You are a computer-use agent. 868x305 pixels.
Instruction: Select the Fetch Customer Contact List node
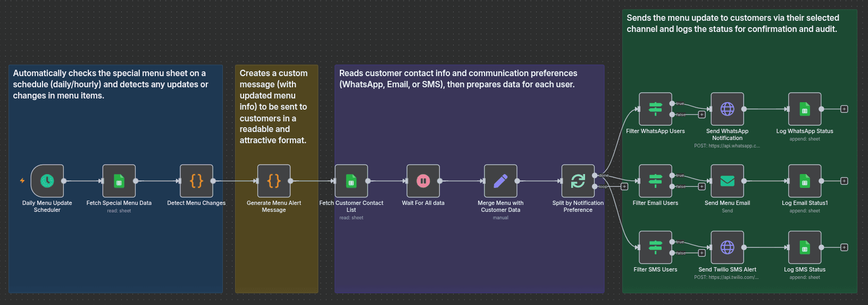(x=351, y=181)
